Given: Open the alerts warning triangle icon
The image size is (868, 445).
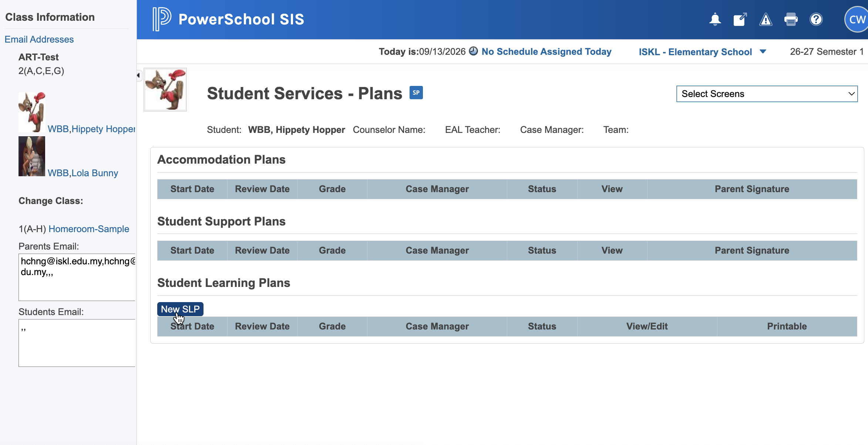Looking at the screenshot, I should coord(766,19).
